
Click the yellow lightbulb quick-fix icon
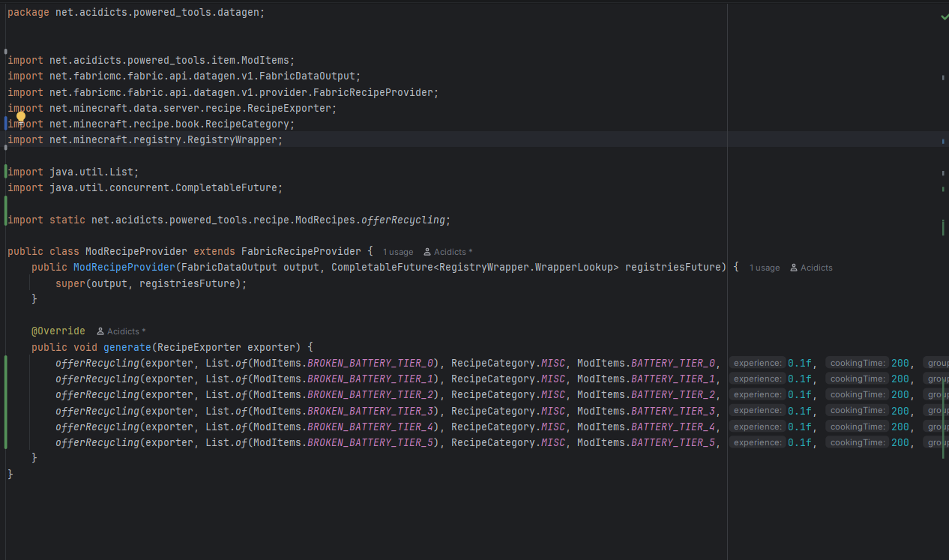[21, 116]
